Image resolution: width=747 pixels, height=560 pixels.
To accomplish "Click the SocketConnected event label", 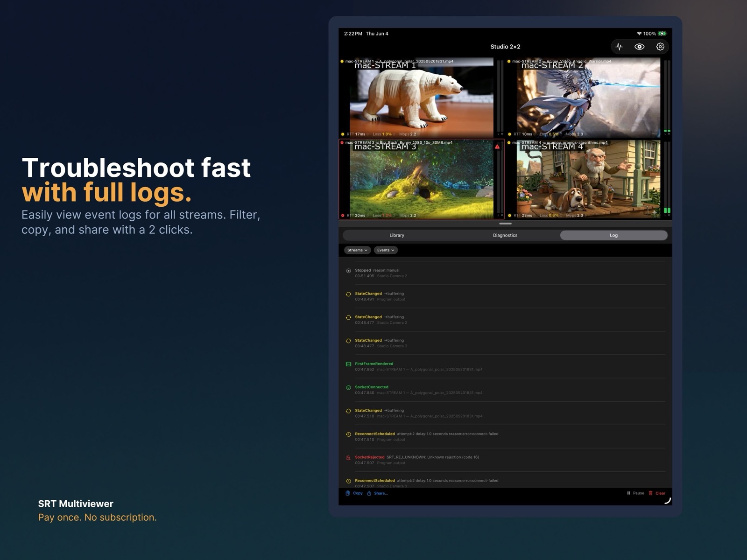I will coord(372,387).
